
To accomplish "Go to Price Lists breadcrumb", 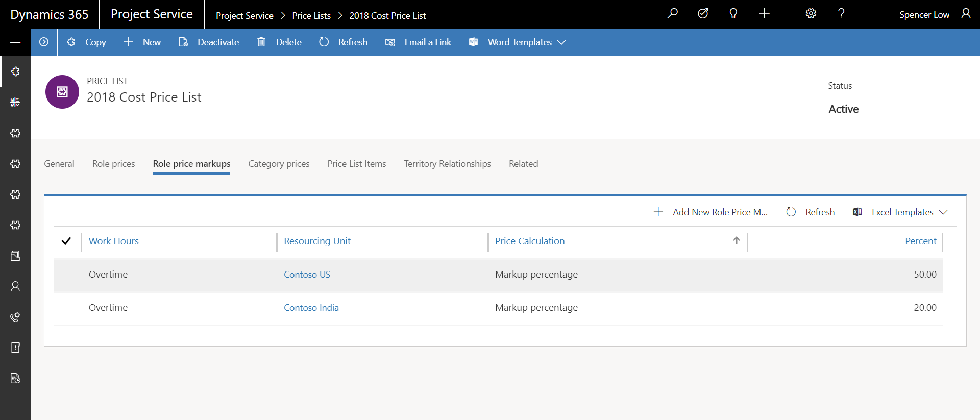I will tap(311, 15).
